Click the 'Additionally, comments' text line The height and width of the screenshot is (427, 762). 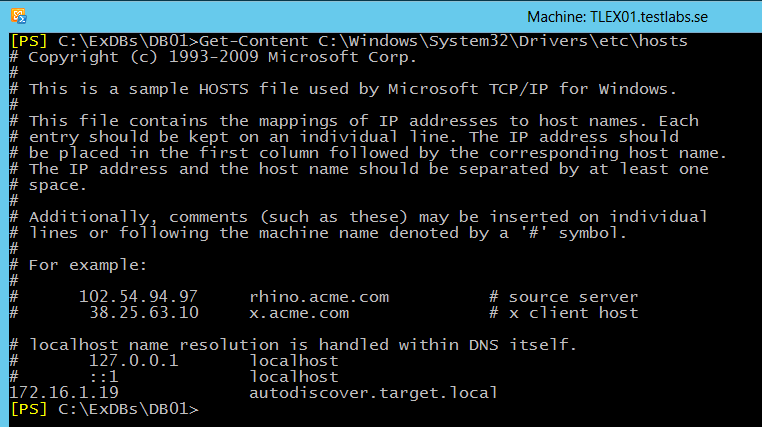coord(359,217)
